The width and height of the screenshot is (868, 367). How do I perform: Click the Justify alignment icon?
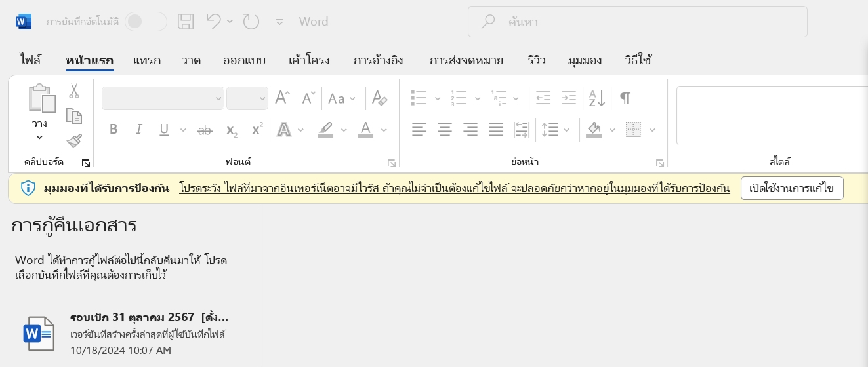pyautogui.click(x=496, y=130)
